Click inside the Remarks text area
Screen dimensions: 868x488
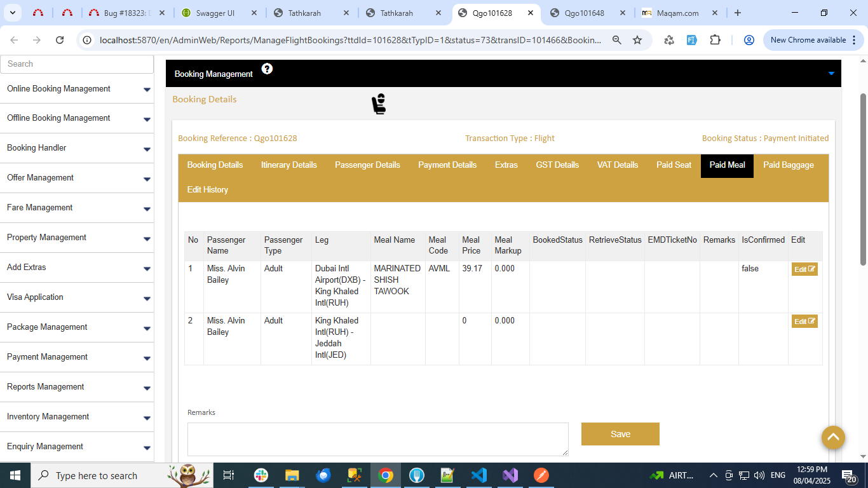pyautogui.click(x=377, y=439)
